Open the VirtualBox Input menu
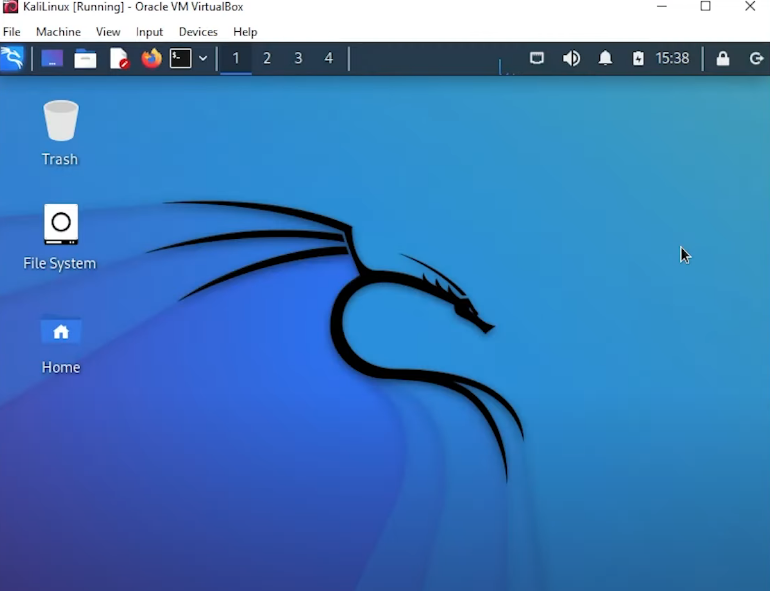The width and height of the screenshot is (770, 591). click(149, 32)
